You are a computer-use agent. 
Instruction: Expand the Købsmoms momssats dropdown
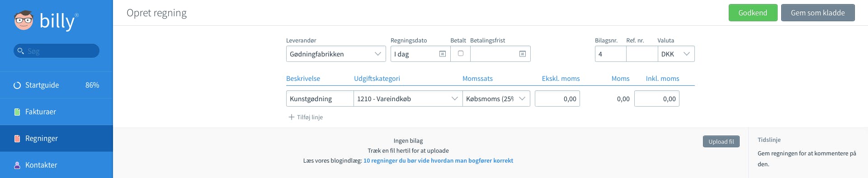(x=496, y=98)
